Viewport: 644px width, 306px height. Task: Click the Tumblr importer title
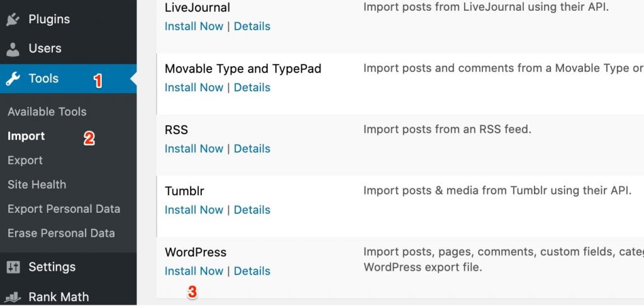coord(184,191)
